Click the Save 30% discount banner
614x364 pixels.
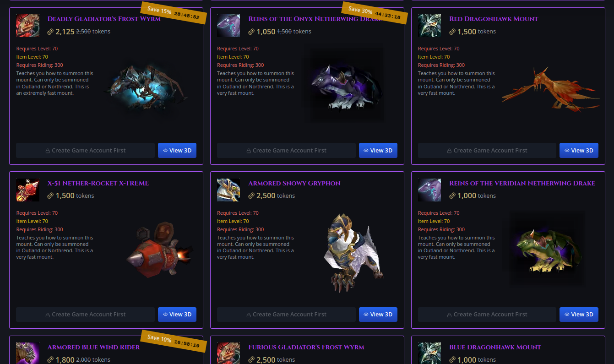click(372, 13)
